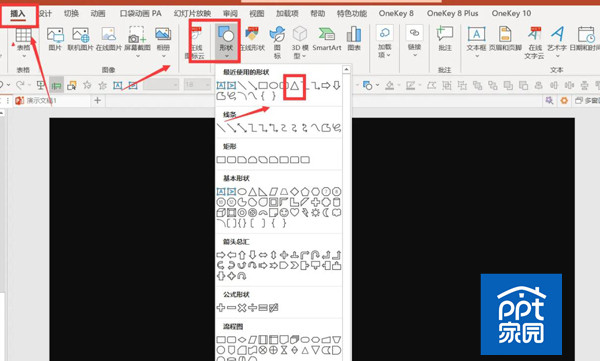Click the 相册 photo album icon
The width and height of the screenshot is (600, 361).
(x=163, y=35)
